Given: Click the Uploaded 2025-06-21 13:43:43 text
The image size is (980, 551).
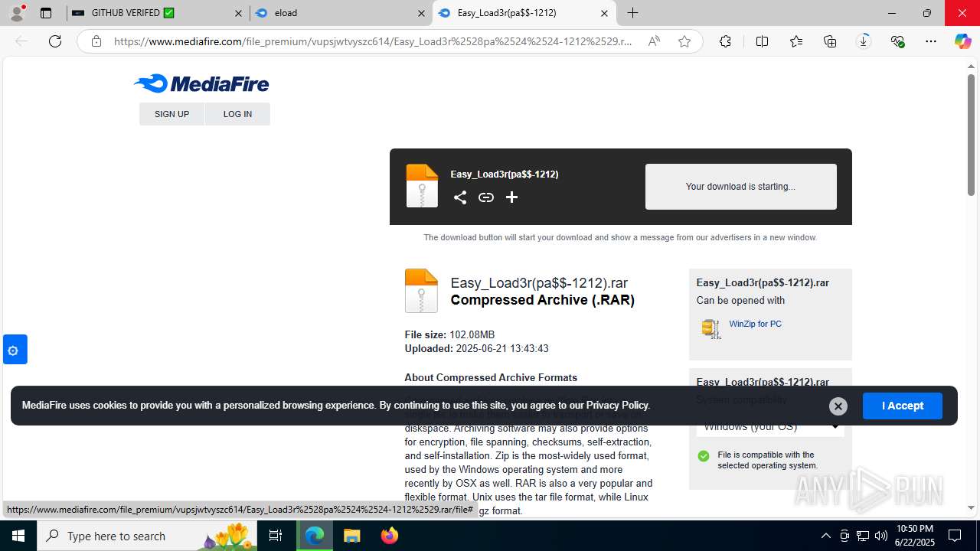Looking at the screenshot, I should (476, 348).
